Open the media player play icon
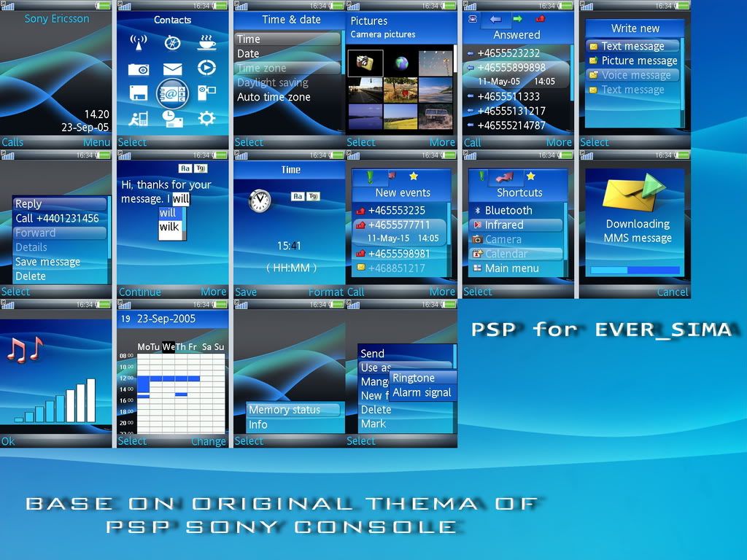Screen dimensions: 747x560 tap(206, 68)
